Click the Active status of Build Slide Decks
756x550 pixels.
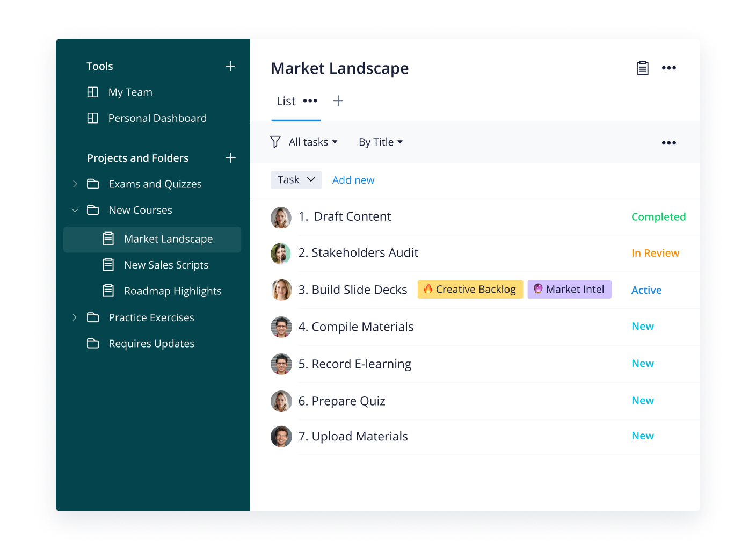coord(646,290)
